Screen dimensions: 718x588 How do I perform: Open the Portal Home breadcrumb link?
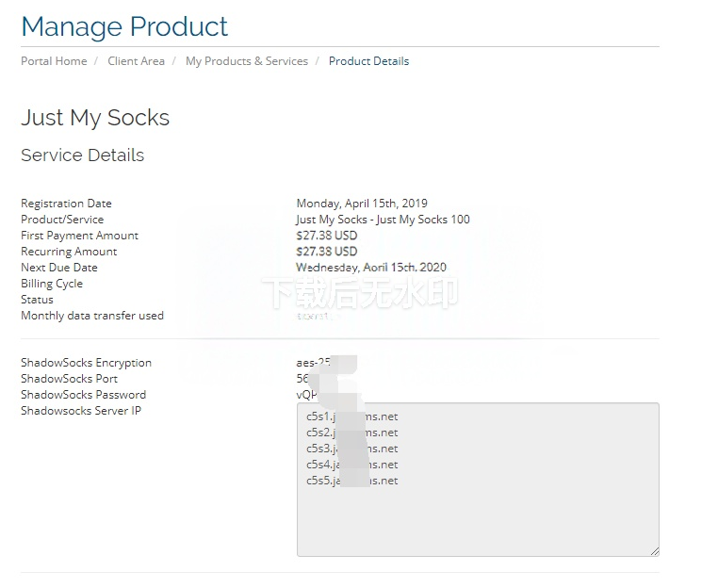[x=54, y=61]
